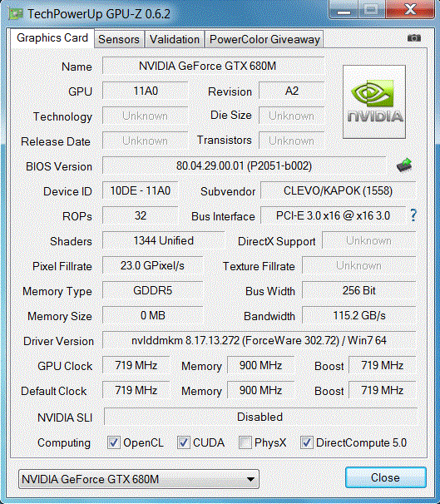Click the BIOS save chip icon
Image resolution: width=440 pixels, height=504 pixels.
click(x=404, y=166)
